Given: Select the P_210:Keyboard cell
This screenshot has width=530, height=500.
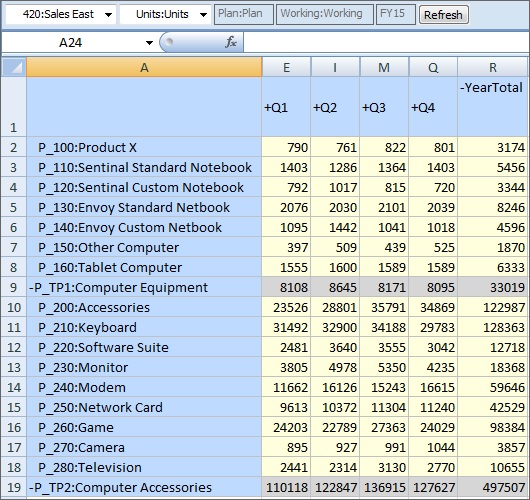Looking at the screenshot, I should [x=144, y=327].
